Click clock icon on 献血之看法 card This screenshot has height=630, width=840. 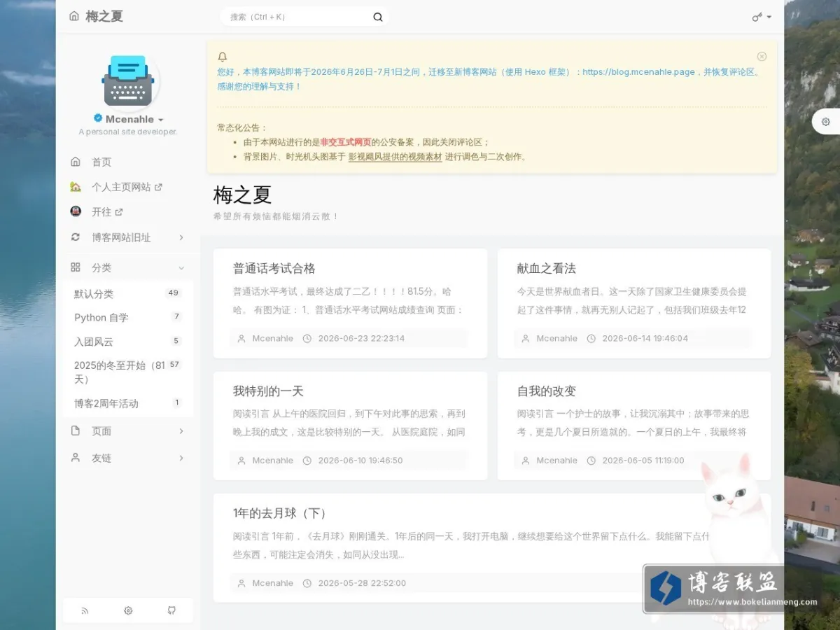click(591, 338)
